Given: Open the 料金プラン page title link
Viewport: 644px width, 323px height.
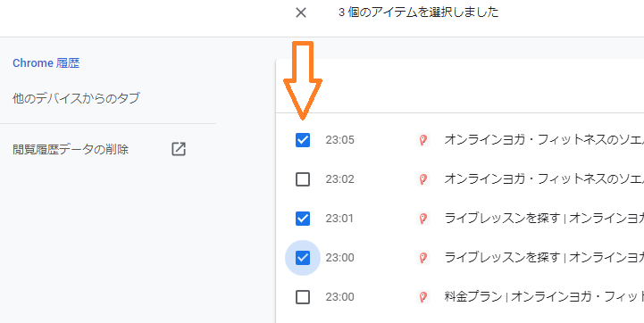Looking at the screenshot, I should click(x=544, y=297).
